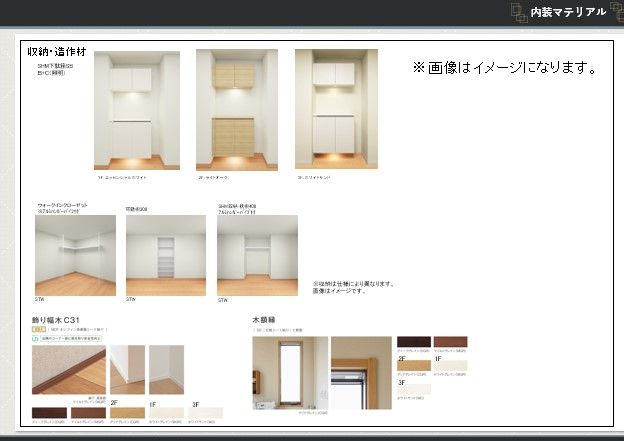Open the 3F white shoe cabinet image
The image size is (624, 441).
[x=336, y=109]
